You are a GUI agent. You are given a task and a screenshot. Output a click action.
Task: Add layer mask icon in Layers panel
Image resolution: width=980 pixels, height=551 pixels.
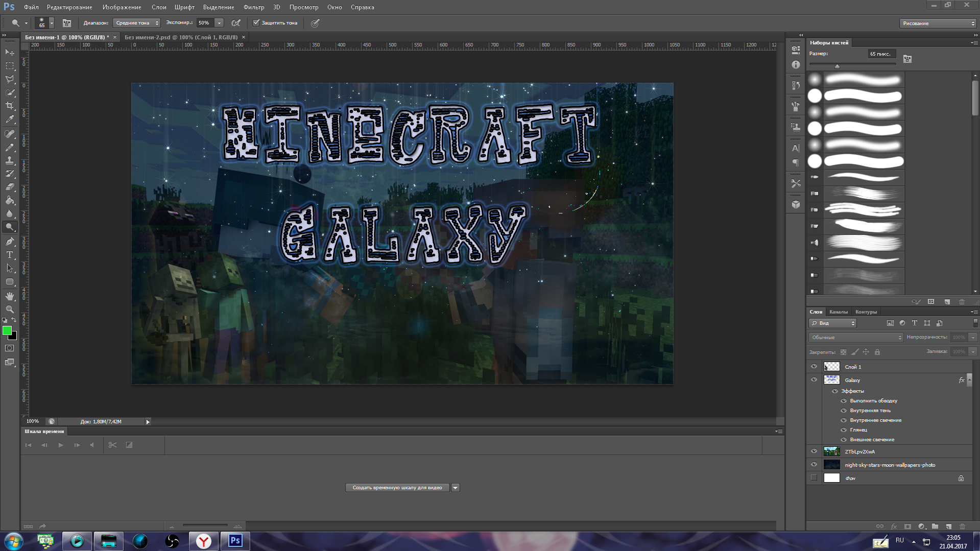[x=907, y=526]
